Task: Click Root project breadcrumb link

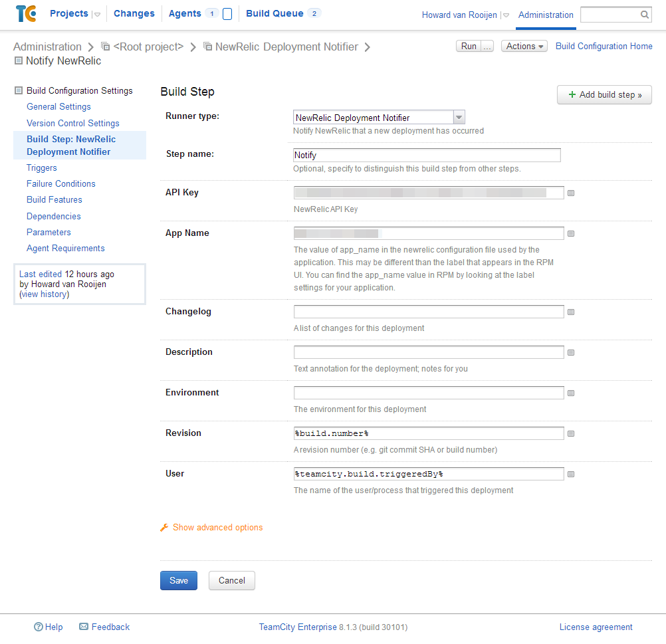Action: (x=148, y=47)
